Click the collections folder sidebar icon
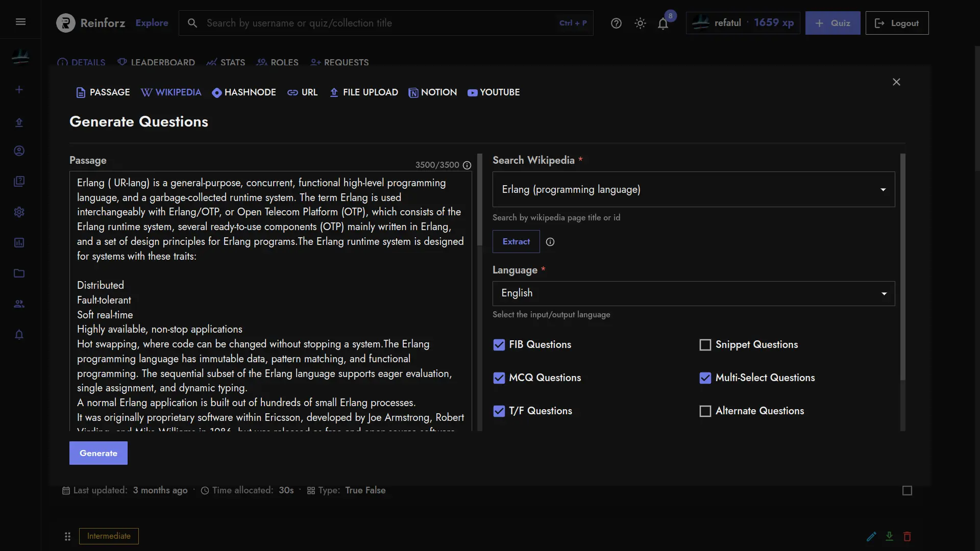This screenshot has height=551, width=980. point(18,273)
